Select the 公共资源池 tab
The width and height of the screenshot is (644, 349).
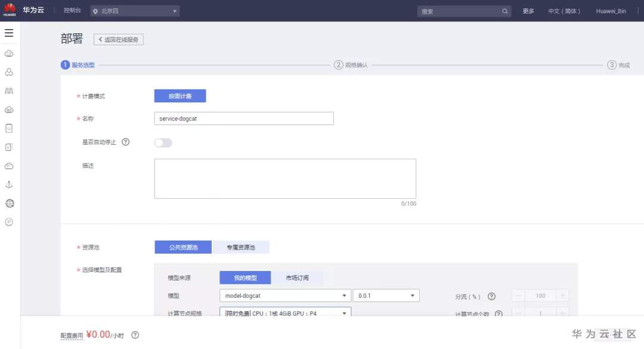pyautogui.click(x=183, y=247)
